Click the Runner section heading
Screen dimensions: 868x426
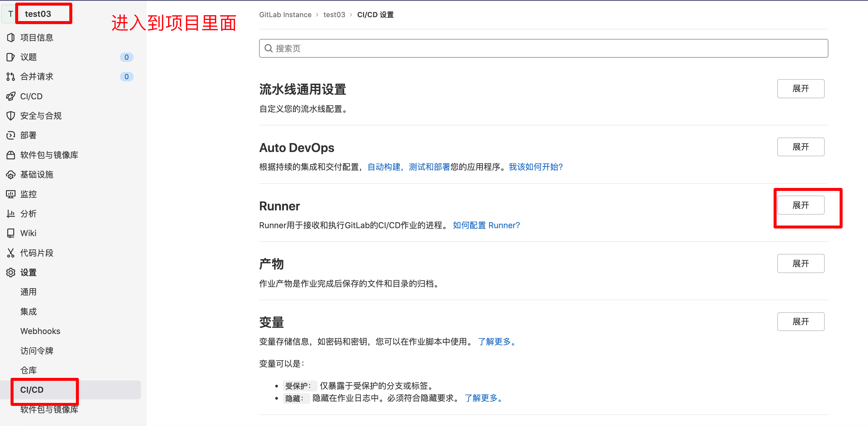[x=279, y=206]
